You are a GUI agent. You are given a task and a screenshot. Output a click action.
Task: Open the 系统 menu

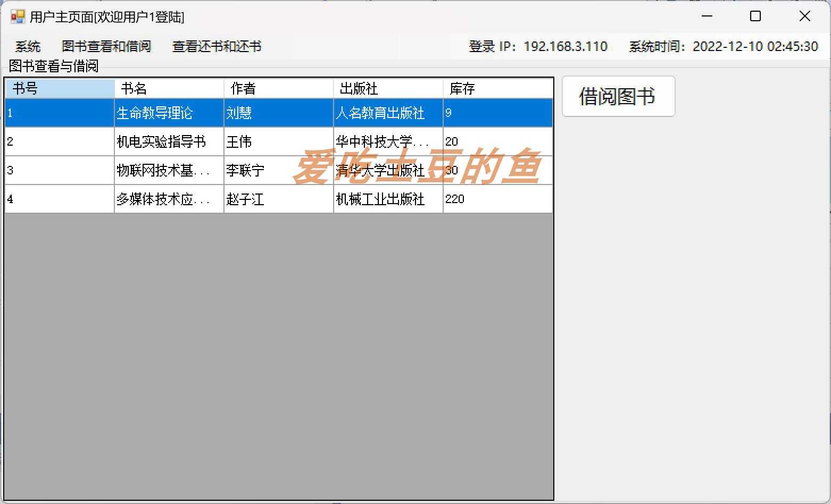click(x=28, y=47)
